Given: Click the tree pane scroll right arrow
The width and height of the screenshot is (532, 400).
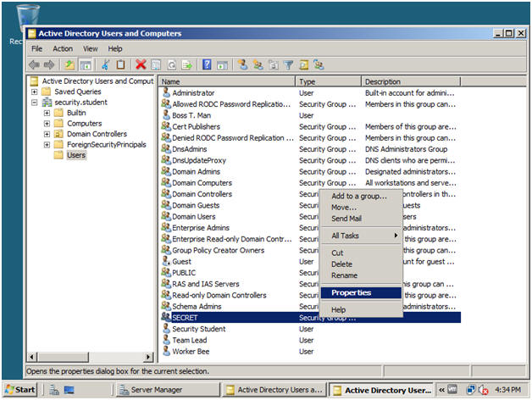Looking at the screenshot, I should click(x=148, y=357).
